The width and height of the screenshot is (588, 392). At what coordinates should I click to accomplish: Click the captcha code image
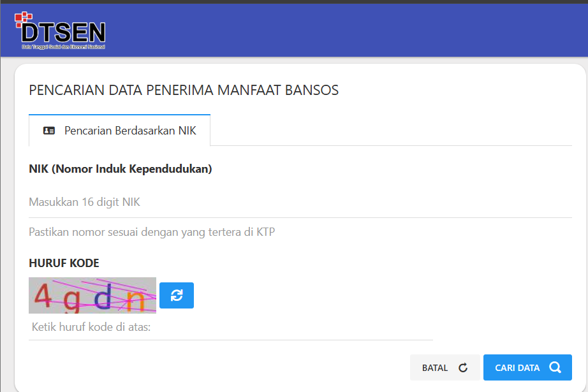[x=92, y=295]
